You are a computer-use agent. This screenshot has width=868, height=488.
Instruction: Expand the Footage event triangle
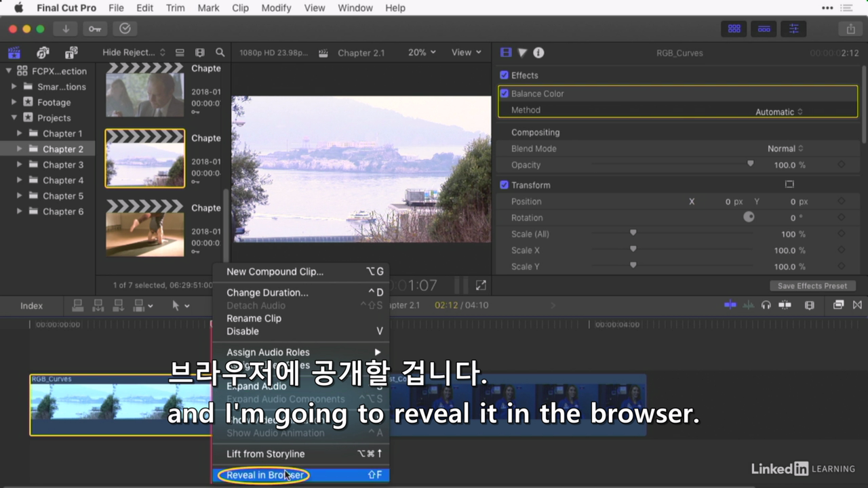click(x=14, y=102)
